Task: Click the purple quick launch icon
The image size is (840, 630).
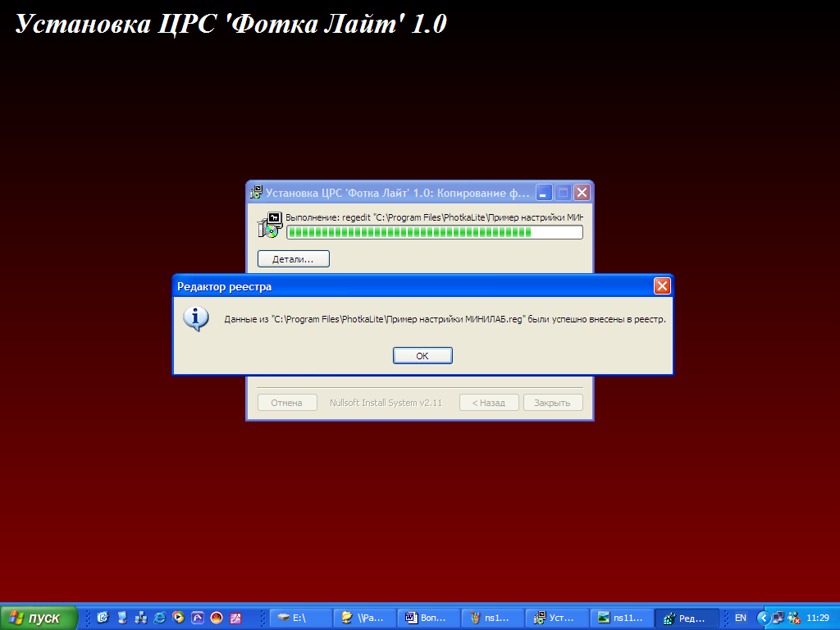Action: pos(197,618)
